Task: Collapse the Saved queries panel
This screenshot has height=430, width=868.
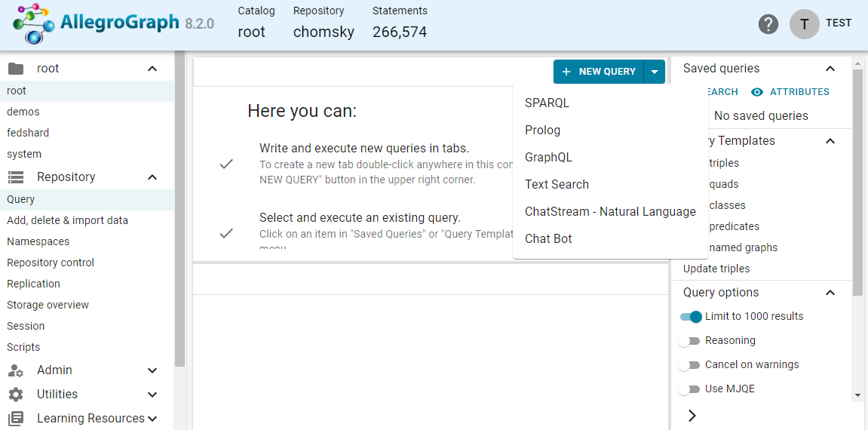Action: pyautogui.click(x=830, y=69)
